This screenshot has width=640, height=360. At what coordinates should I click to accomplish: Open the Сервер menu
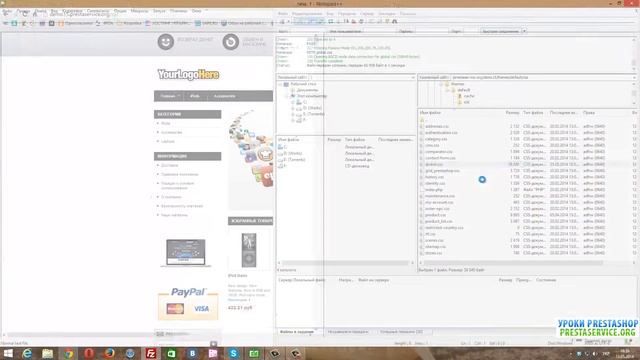(367, 13)
